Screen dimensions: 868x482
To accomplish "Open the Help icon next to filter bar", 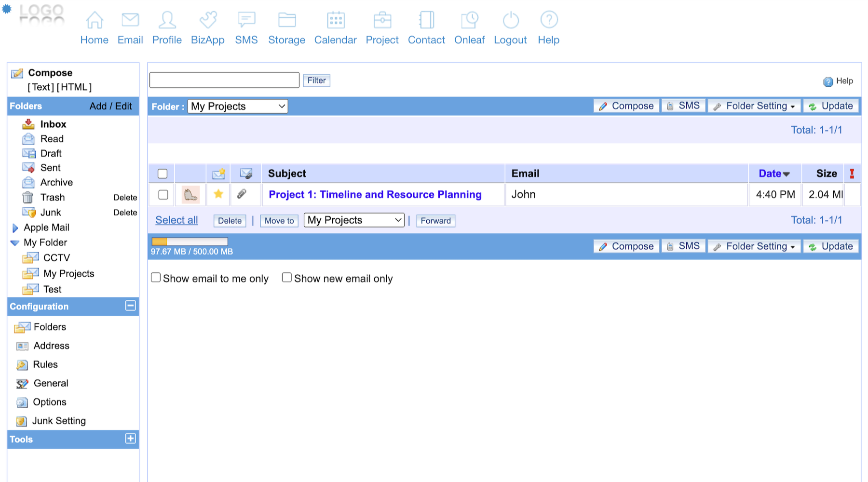I will (x=828, y=81).
